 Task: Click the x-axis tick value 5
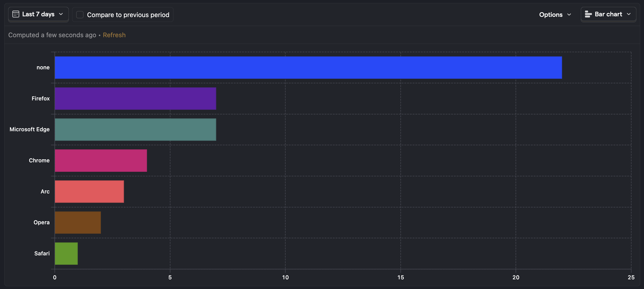click(x=170, y=278)
